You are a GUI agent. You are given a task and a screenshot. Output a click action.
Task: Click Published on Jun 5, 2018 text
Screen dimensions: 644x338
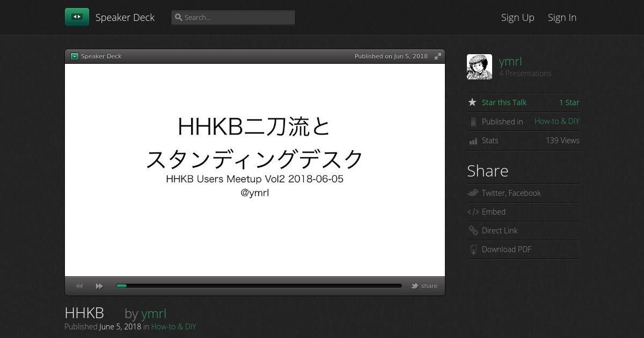point(391,56)
